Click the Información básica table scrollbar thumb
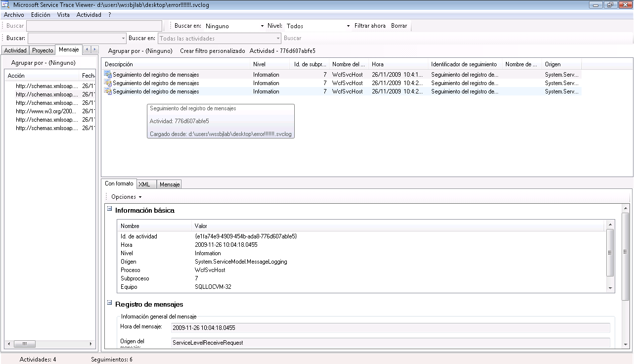This screenshot has height=364, width=634. click(x=610, y=252)
